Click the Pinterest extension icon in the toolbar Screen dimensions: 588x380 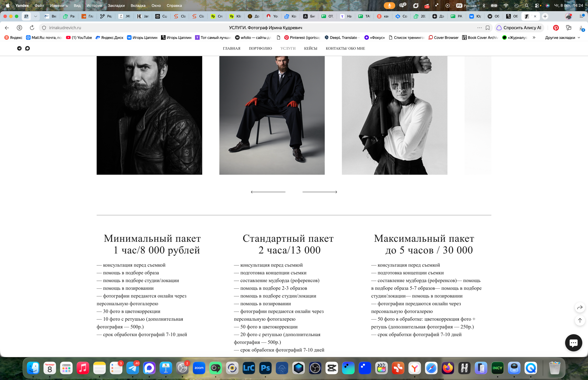tap(556, 28)
